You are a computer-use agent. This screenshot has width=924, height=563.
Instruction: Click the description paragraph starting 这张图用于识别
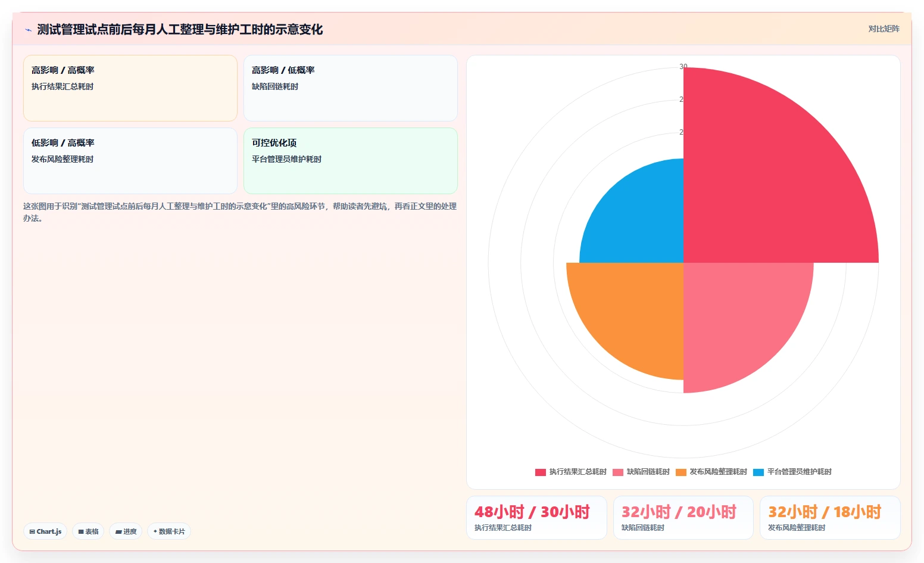click(240, 212)
